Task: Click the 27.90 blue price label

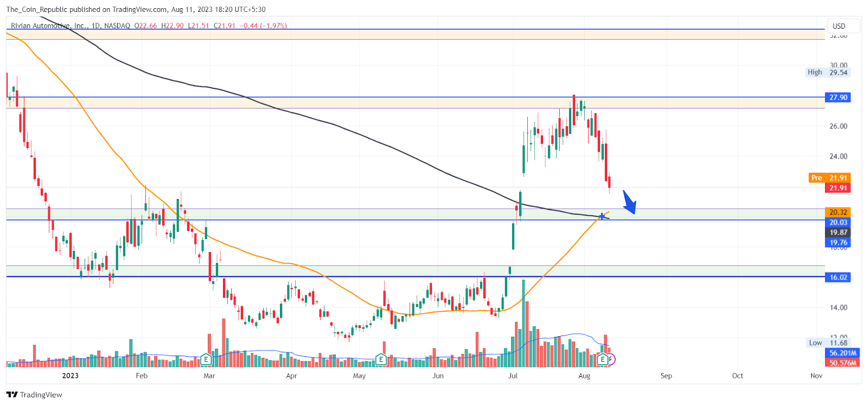Action: pos(838,98)
